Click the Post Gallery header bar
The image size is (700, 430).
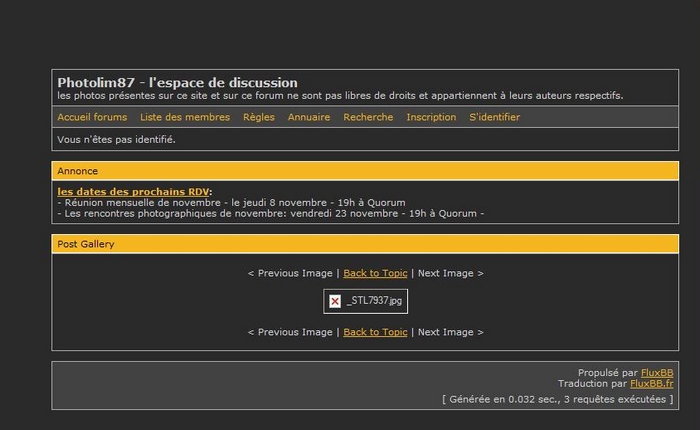(x=365, y=244)
